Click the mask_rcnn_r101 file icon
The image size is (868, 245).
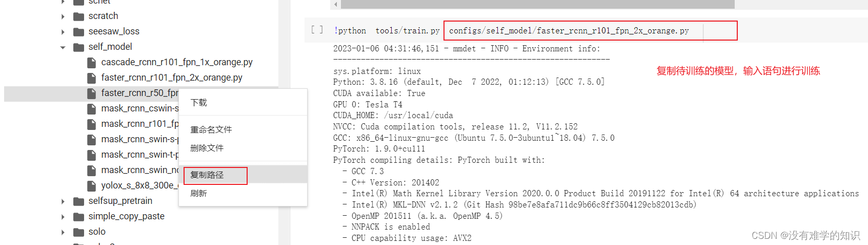pos(92,124)
